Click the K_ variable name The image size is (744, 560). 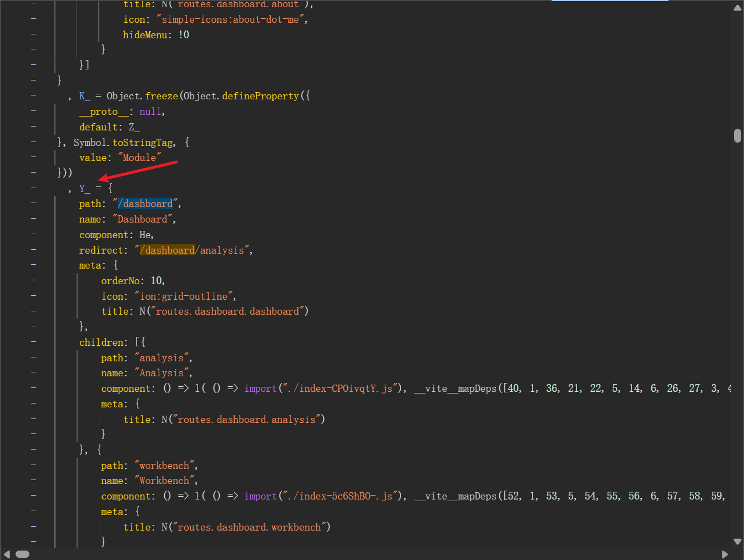[84, 96]
